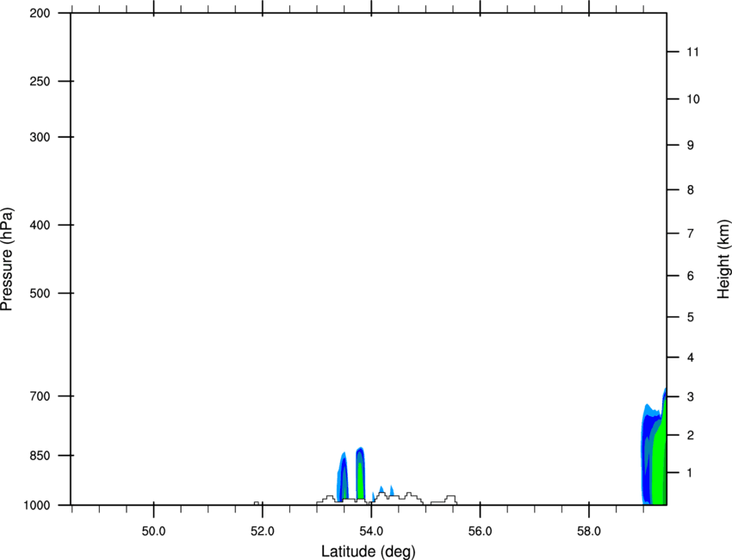Pick the 3 km height label

(691, 397)
